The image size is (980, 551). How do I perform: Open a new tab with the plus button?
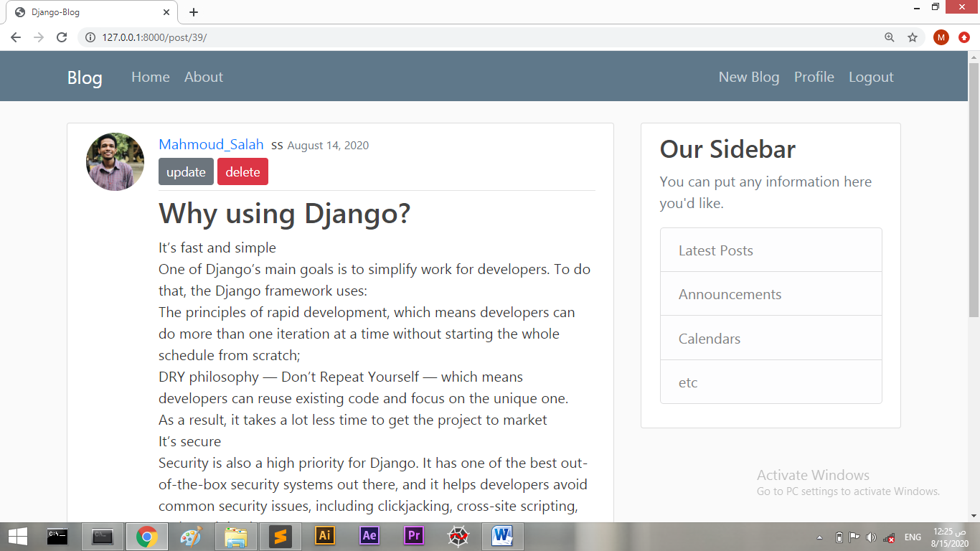tap(194, 12)
